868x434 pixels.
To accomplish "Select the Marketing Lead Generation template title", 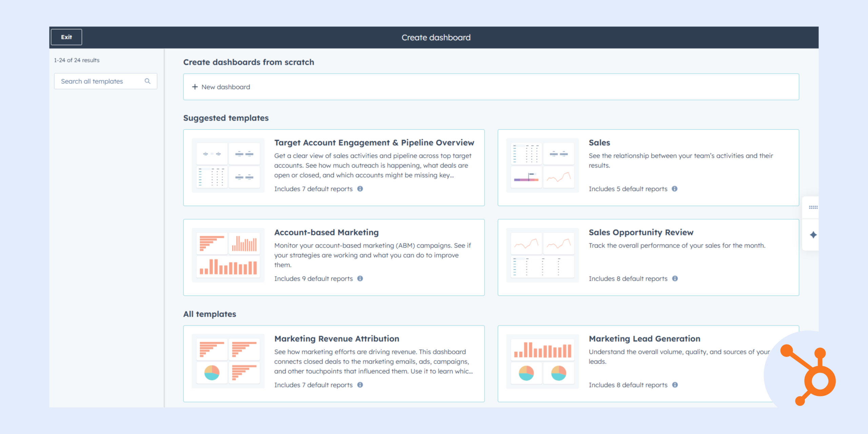I will tap(644, 339).
